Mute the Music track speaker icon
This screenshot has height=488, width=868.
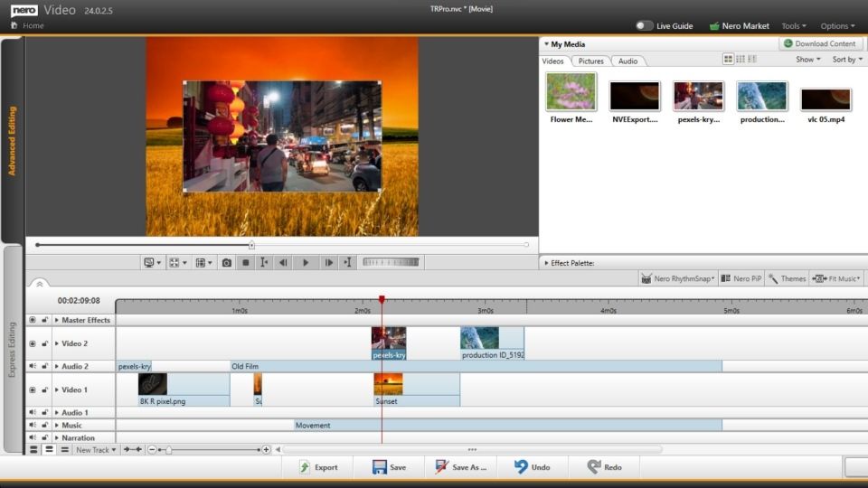tap(33, 425)
